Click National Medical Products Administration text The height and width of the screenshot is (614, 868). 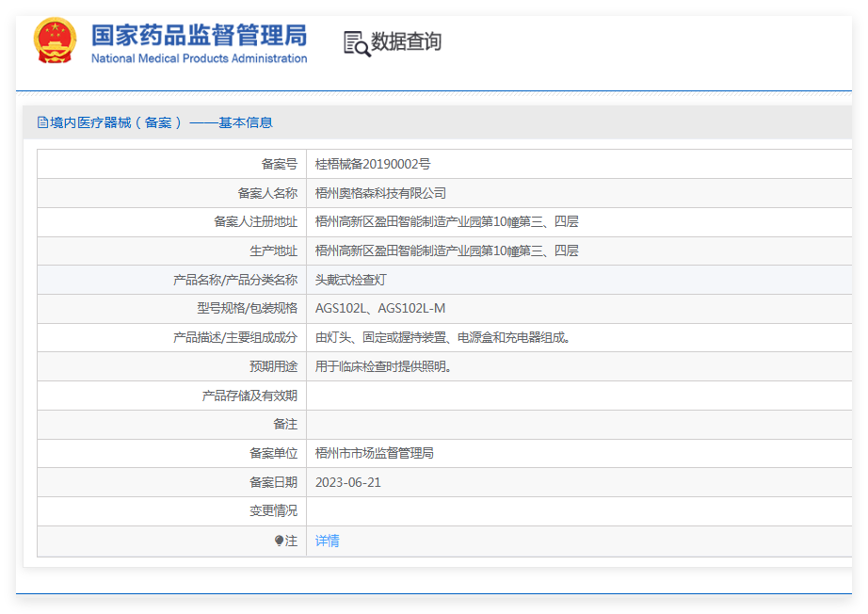199,58
